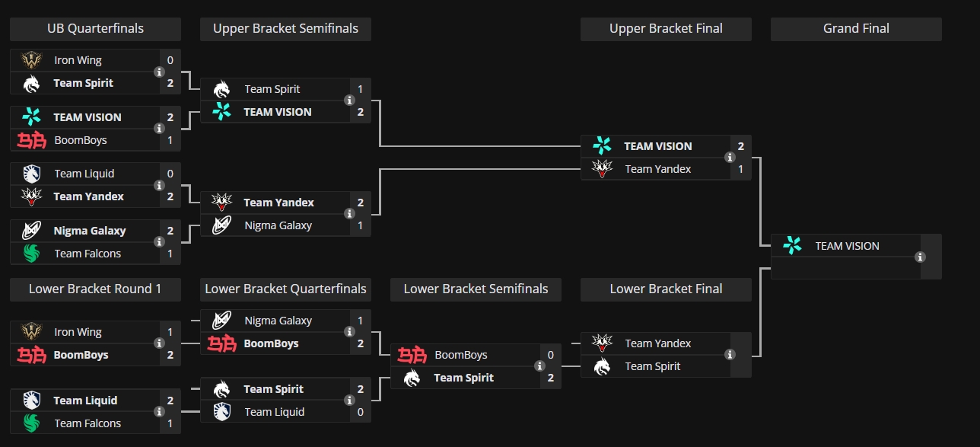The width and height of the screenshot is (980, 447).
Task: Open Nigma Galaxy in Lower Bracket Quarterfinals
Action: [278, 321]
